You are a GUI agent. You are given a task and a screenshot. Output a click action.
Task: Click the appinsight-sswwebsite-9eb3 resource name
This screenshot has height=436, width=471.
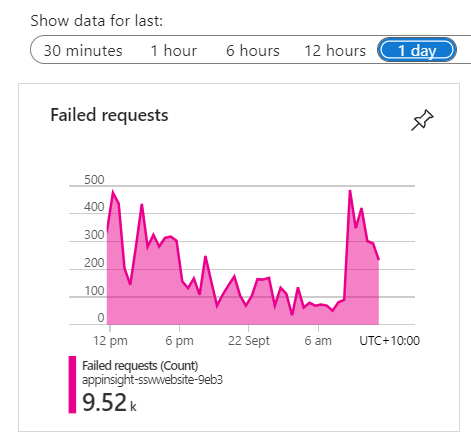(x=152, y=380)
